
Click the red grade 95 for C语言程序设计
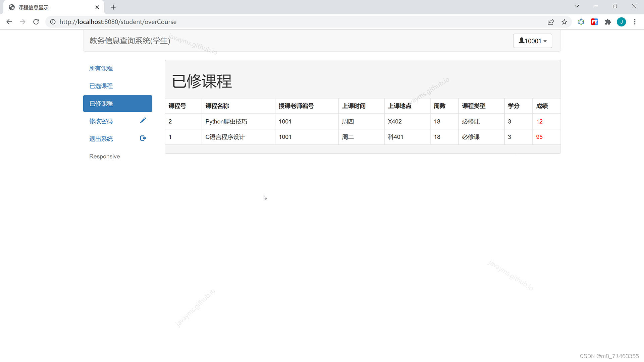coord(539,137)
